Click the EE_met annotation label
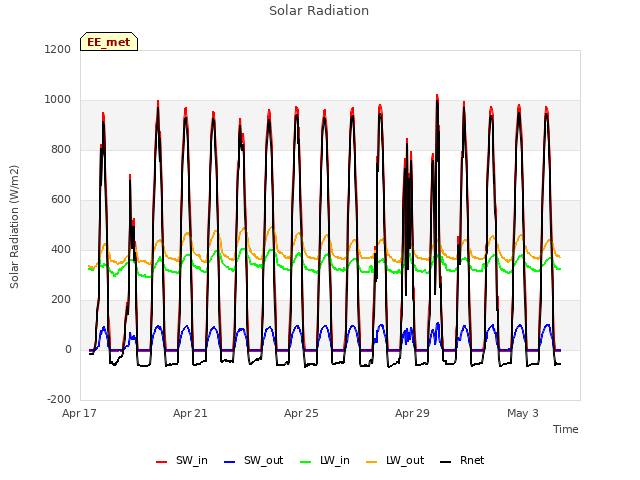Screen dimensions: 640x480 click(109, 42)
